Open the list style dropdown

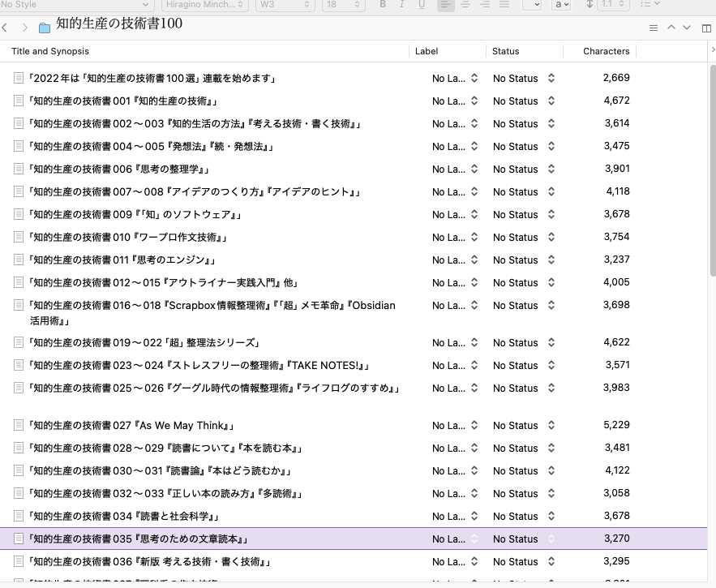click(x=650, y=4)
